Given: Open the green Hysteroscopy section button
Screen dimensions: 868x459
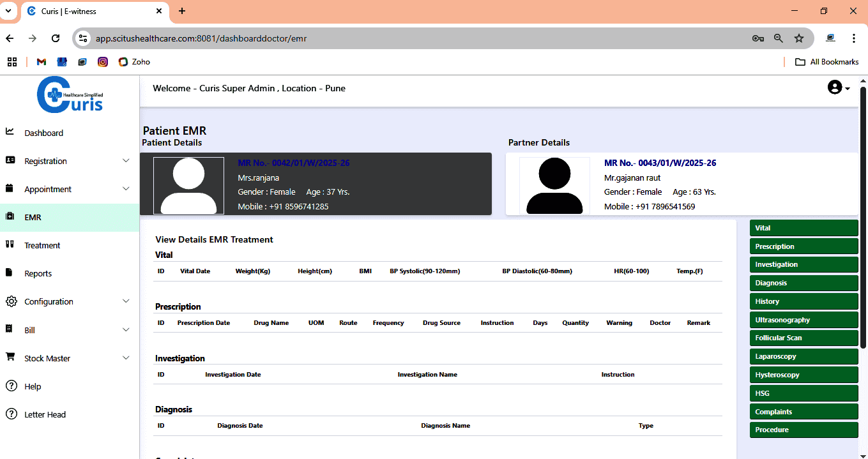Looking at the screenshot, I should coord(803,375).
